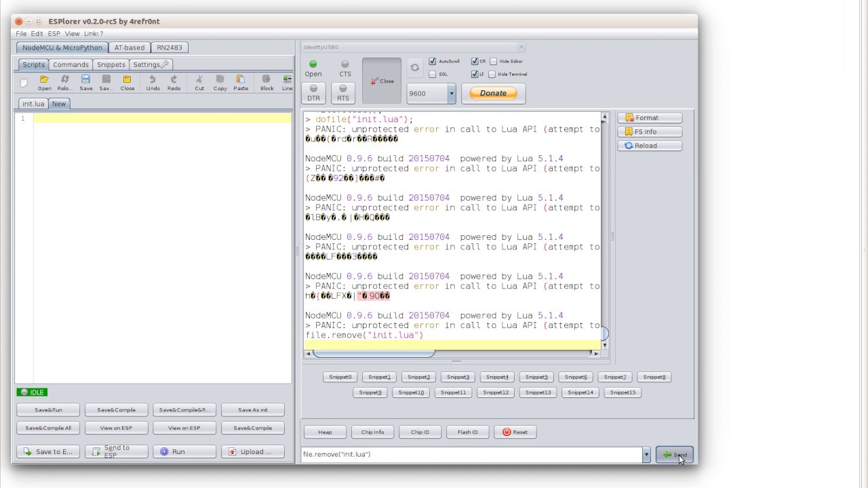This screenshot has height=488, width=868.
Task: Run Snippet15 button
Action: 623,392
